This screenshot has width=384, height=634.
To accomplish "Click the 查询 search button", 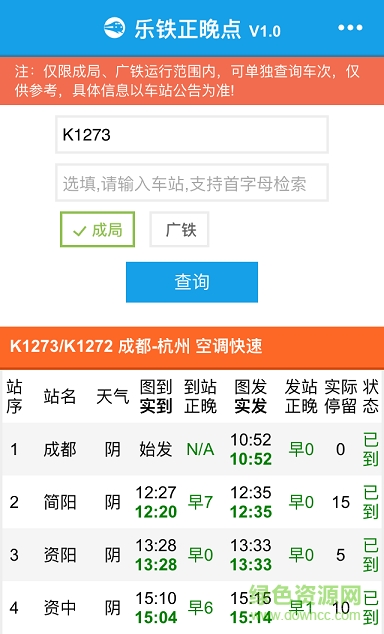I will 192,282.
